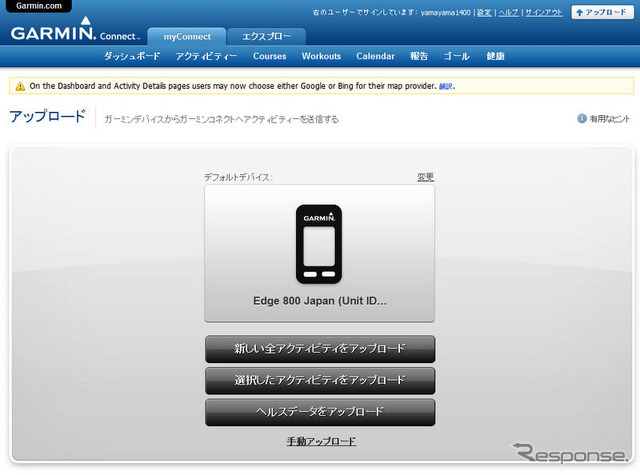The image size is (640, 475).
Task: Click the 手動アップロード link
Action: [x=321, y=441]
